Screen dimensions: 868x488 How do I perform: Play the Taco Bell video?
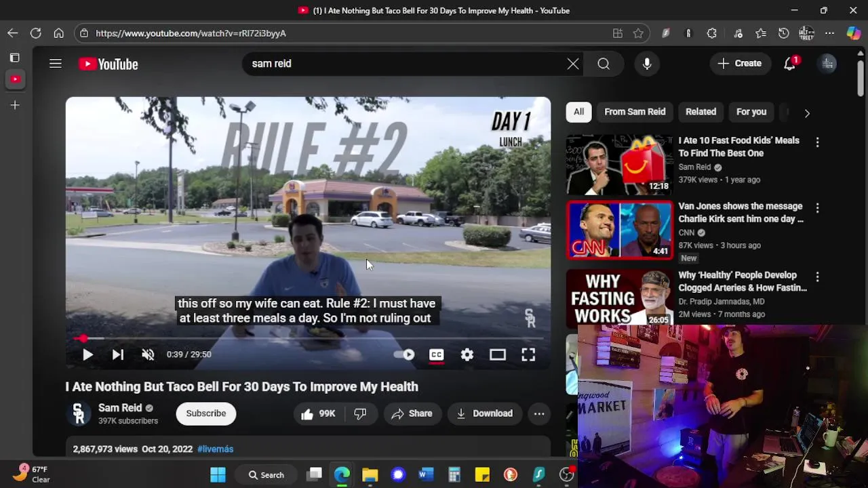click(x=87, y=354)
